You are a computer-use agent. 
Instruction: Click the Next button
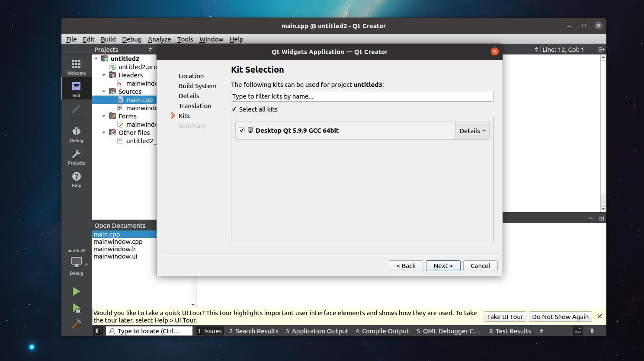(443, 265)
